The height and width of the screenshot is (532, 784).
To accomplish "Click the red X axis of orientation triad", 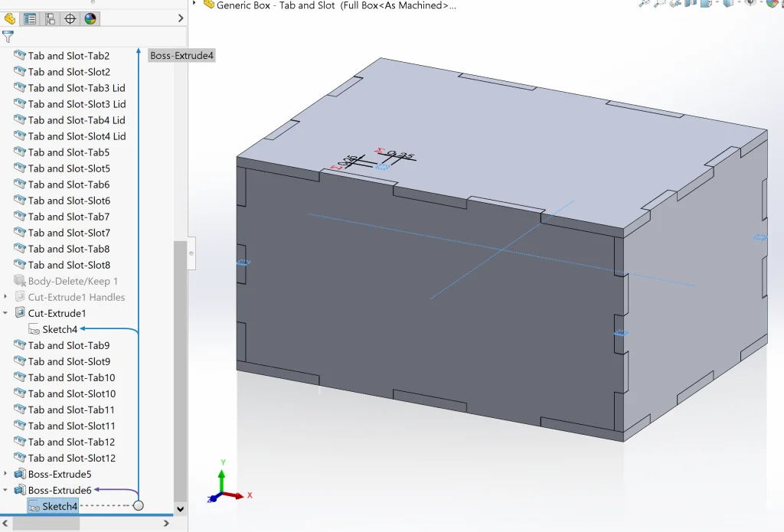I will pos(235,495).
